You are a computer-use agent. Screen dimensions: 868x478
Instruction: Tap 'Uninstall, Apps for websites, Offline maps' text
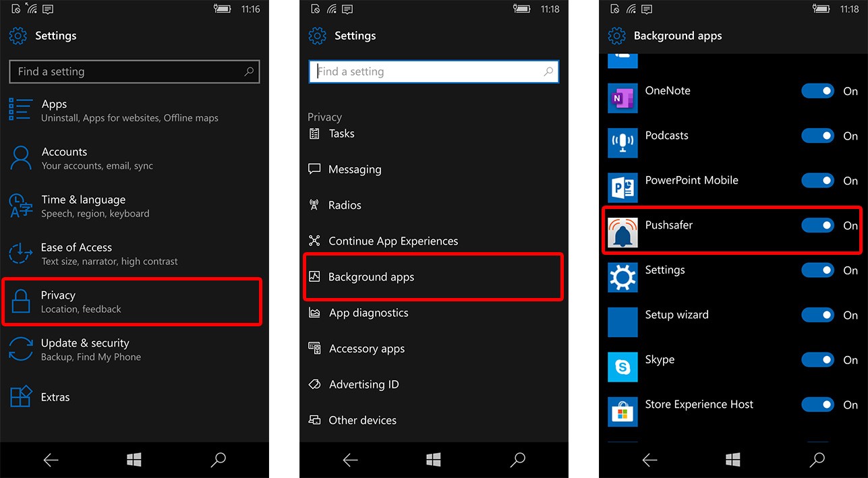(x=129, y=118)
